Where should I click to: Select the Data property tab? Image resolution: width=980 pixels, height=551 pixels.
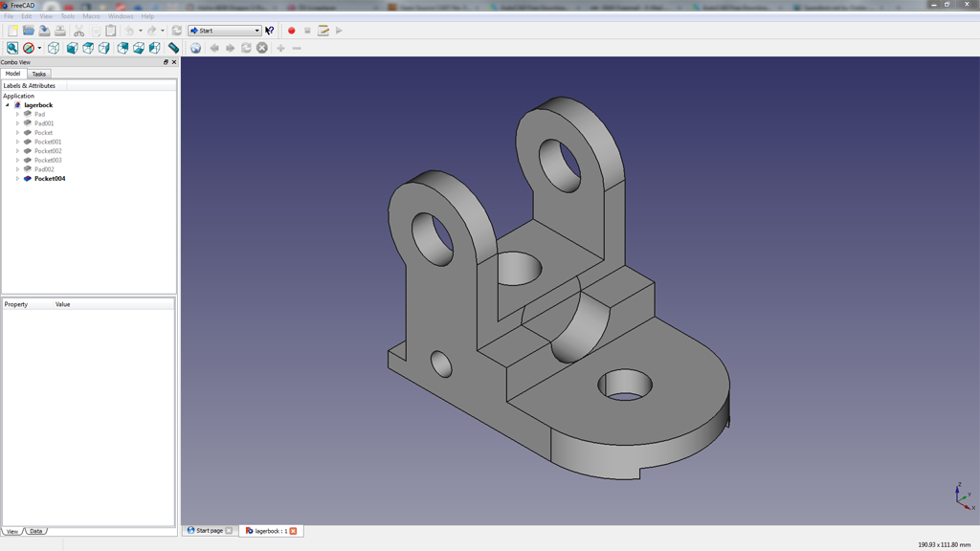click(x=36, y=531)
